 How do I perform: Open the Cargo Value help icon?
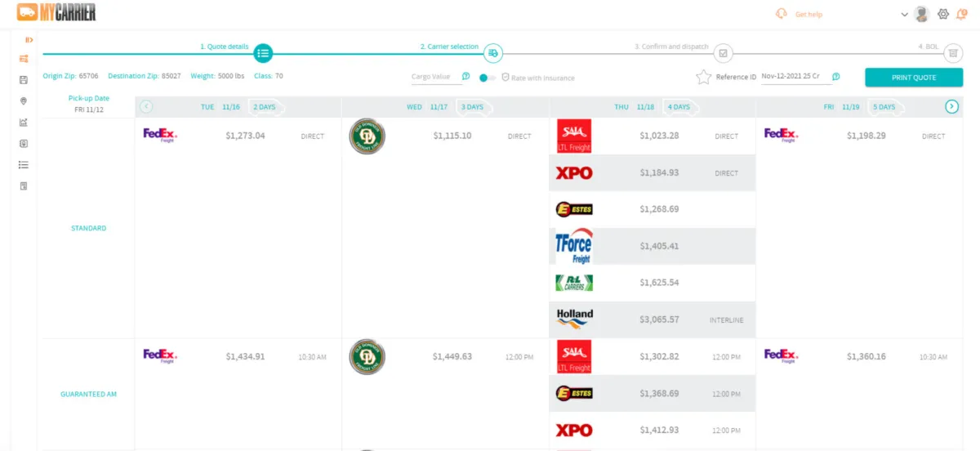(x=465, y=76)
